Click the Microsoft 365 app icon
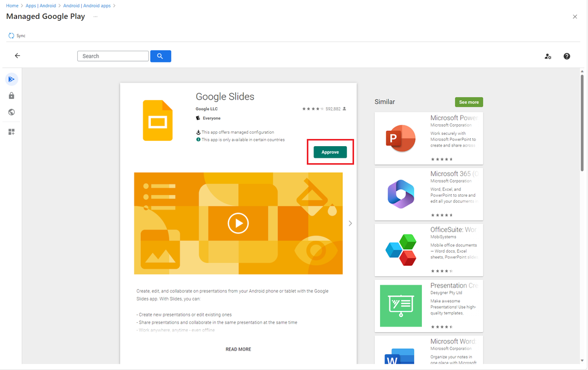 (x=401, y=194)
